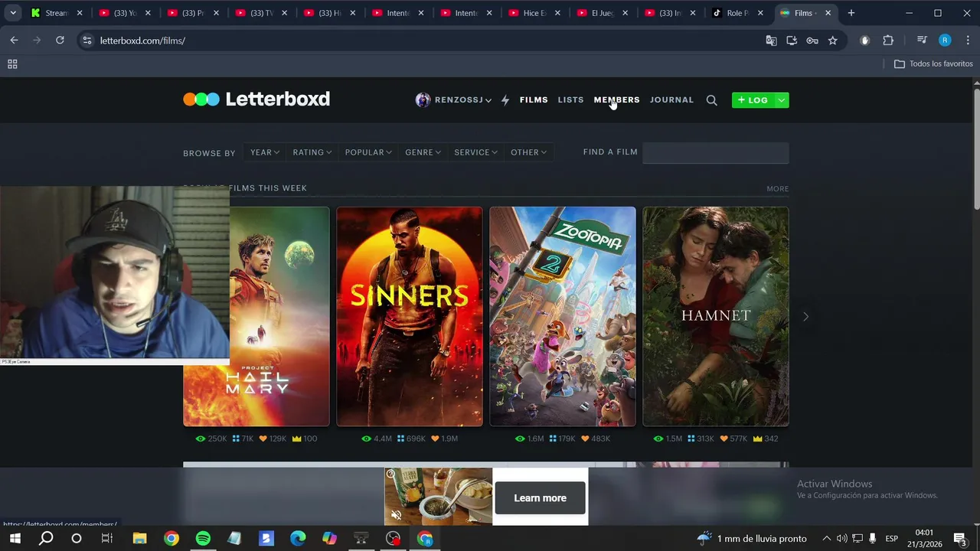View site information icon in address bar

tap(87, 41)
